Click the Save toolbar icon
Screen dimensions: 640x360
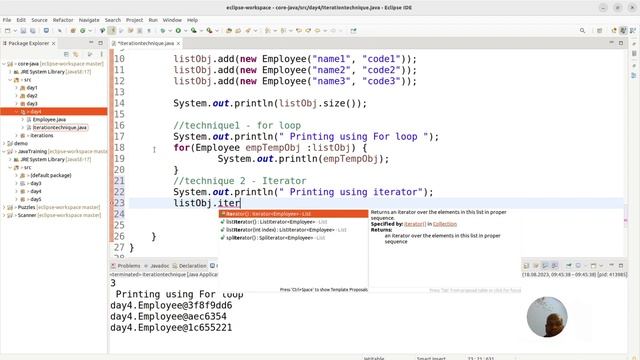[x=23, y=31]
